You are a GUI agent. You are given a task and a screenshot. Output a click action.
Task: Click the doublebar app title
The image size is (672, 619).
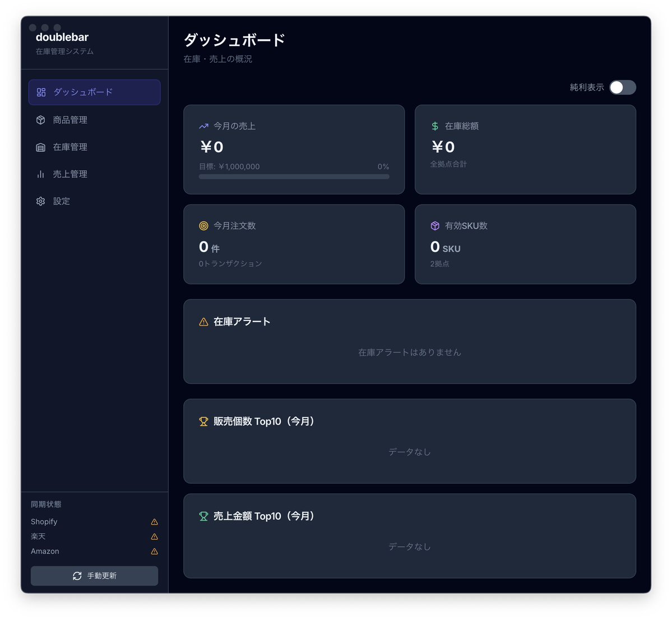point(62,38)
